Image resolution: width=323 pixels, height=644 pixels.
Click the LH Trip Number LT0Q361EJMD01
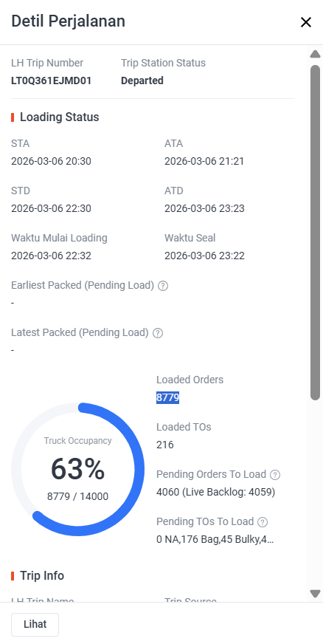51,80
